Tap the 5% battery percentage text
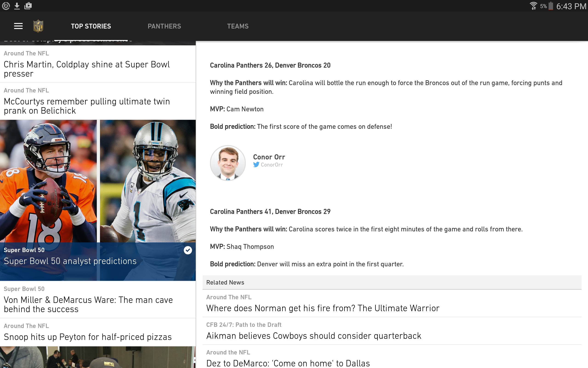 (x=543, y=6)
